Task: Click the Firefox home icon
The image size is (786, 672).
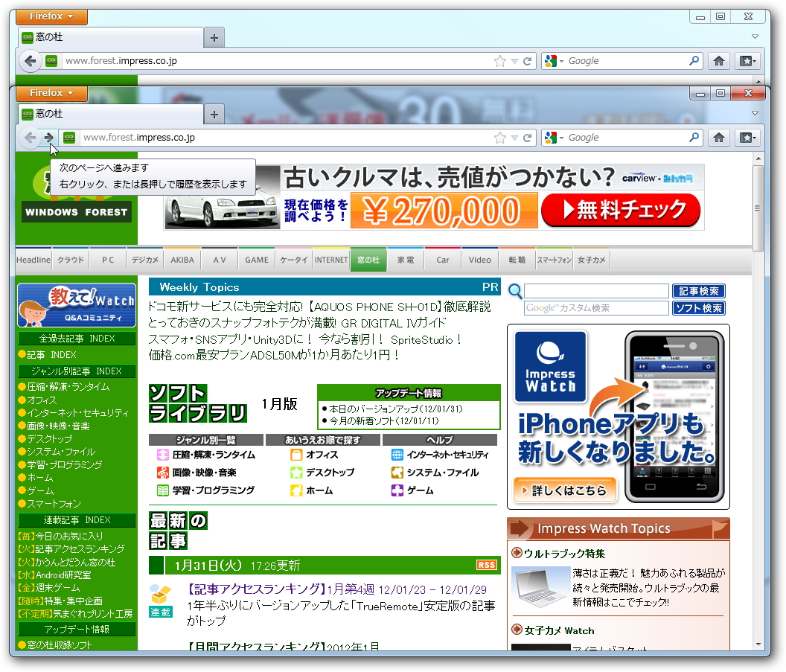Action: point(719,137)
